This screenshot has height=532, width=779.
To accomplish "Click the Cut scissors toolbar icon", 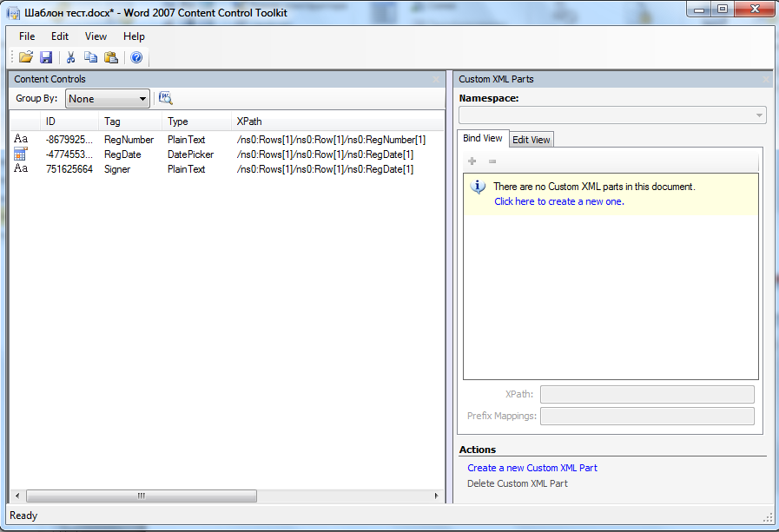I will [70, 57].
